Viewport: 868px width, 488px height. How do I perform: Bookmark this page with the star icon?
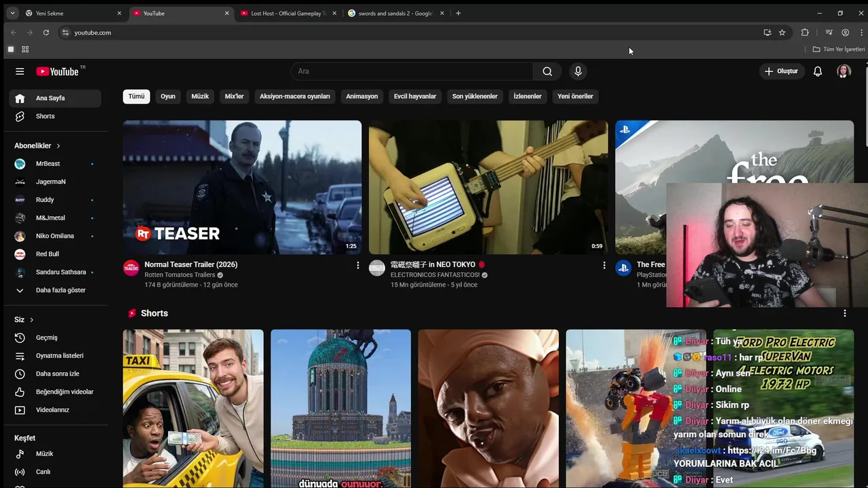point(782,33)
